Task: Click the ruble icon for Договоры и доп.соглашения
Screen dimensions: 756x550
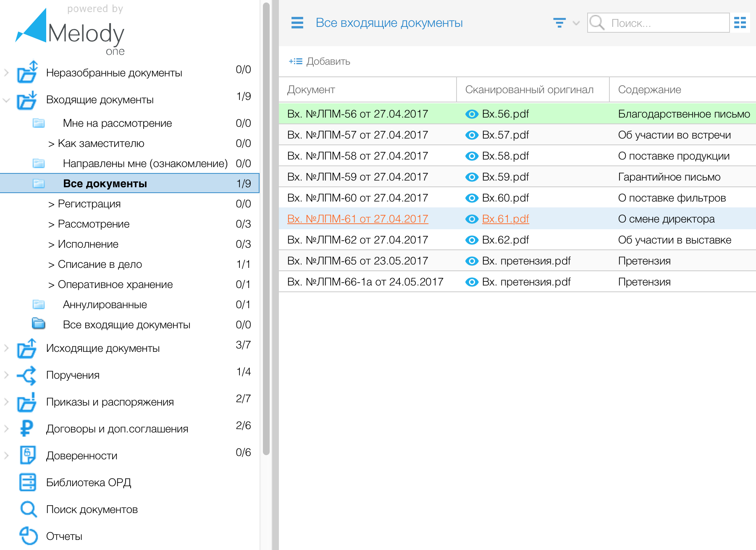Action: click(x=27, y=429)
